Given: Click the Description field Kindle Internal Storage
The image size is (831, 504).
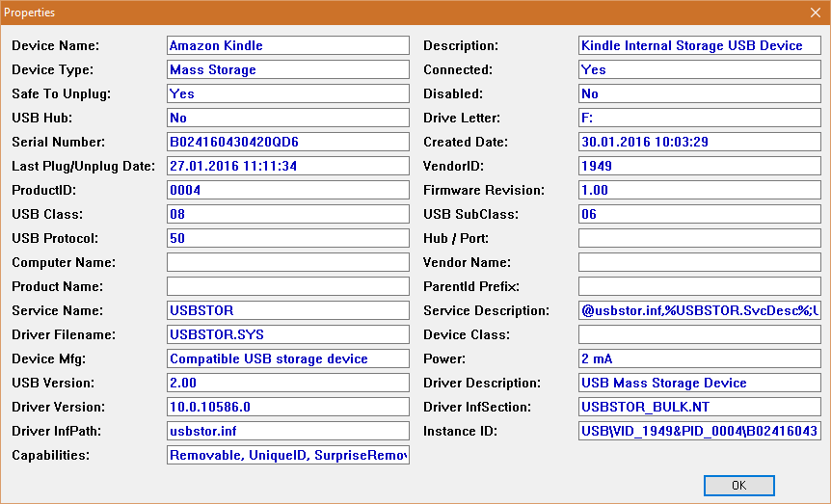Looking at the screenshot, I should point(700,45).
